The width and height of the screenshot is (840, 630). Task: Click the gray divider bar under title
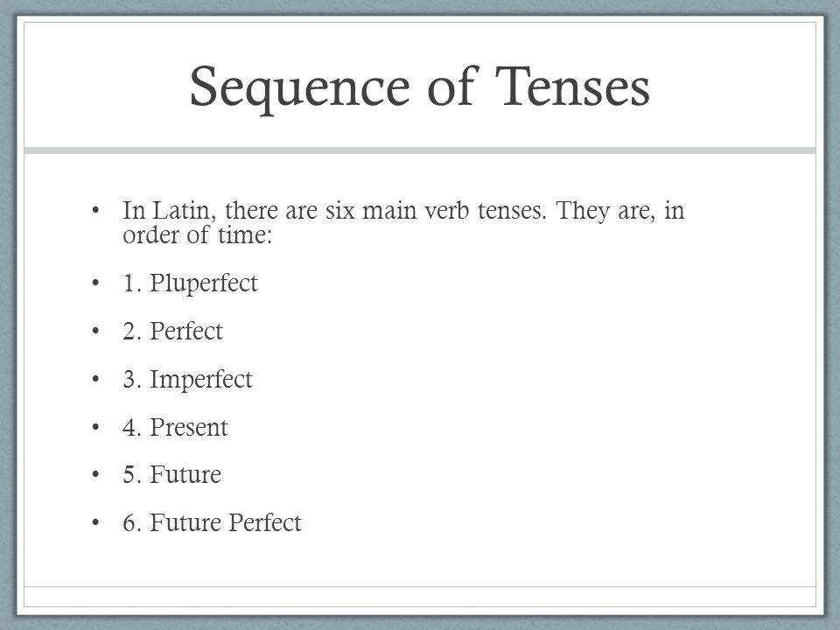pyautogui.click(x=420, y=150)
